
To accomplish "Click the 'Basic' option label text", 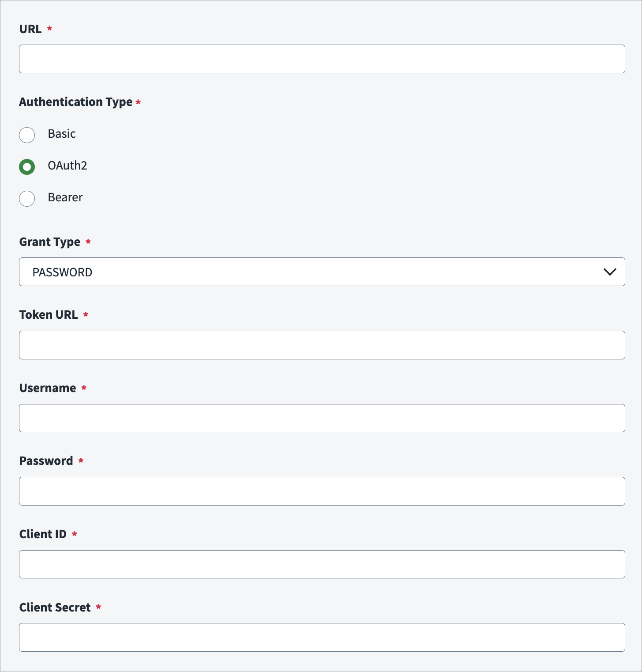I will [x=62, y=134].
